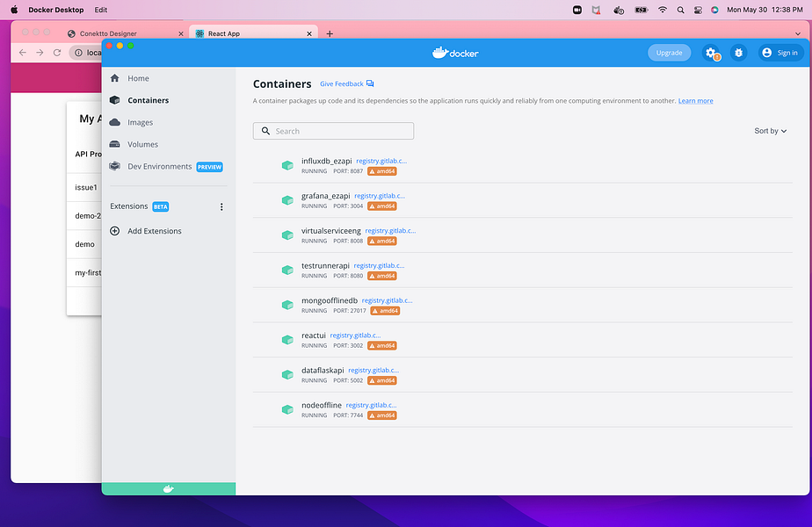This screenshot has height=527, width=812.
Task: Select demo row in browser page
Action: tap(85, 244)
